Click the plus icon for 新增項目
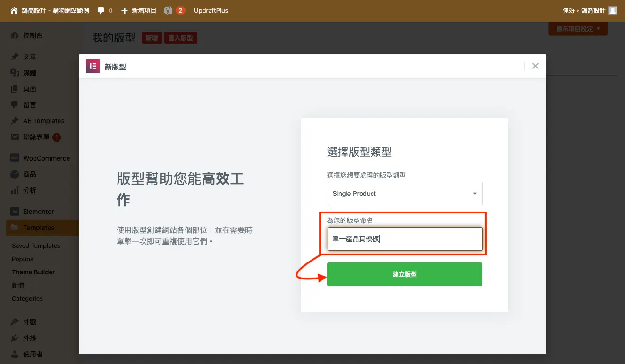Viewport: 625px width, 364px height. (x=125, y=10)
